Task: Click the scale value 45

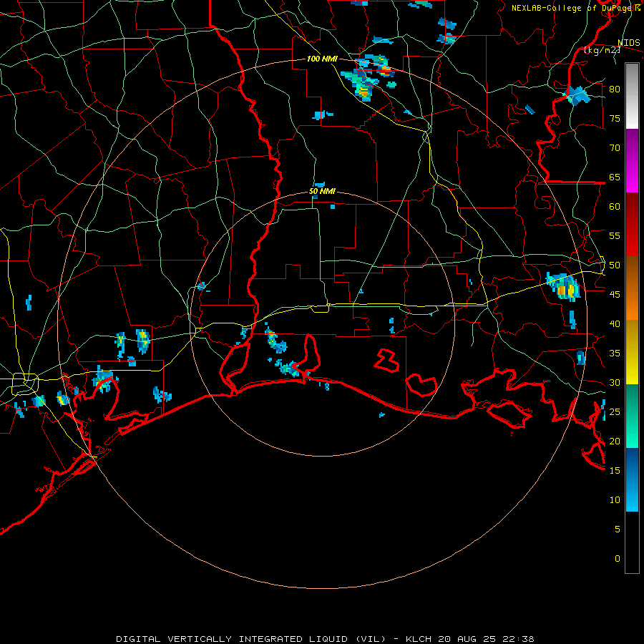Action: tap(615, 295)
